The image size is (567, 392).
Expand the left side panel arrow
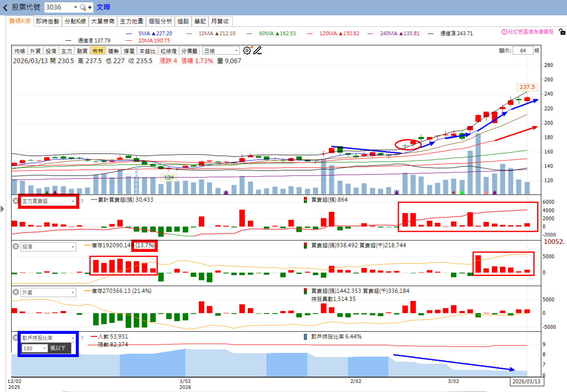[2, 209]
